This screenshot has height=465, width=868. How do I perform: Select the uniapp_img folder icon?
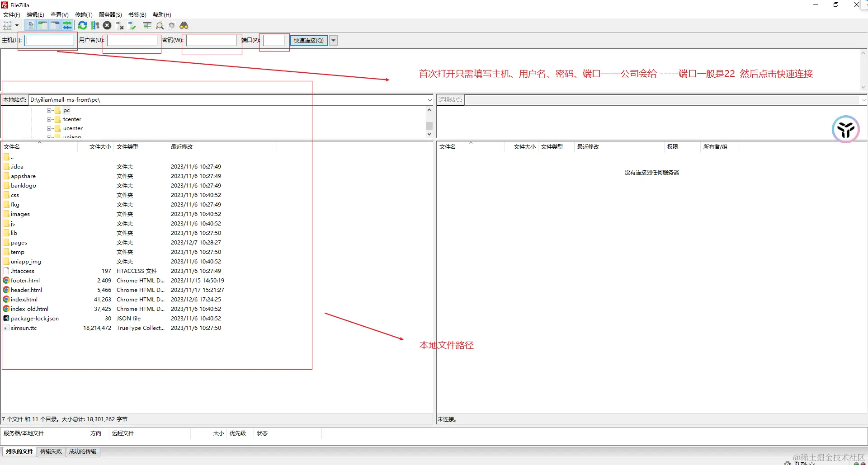click(6, 262)
